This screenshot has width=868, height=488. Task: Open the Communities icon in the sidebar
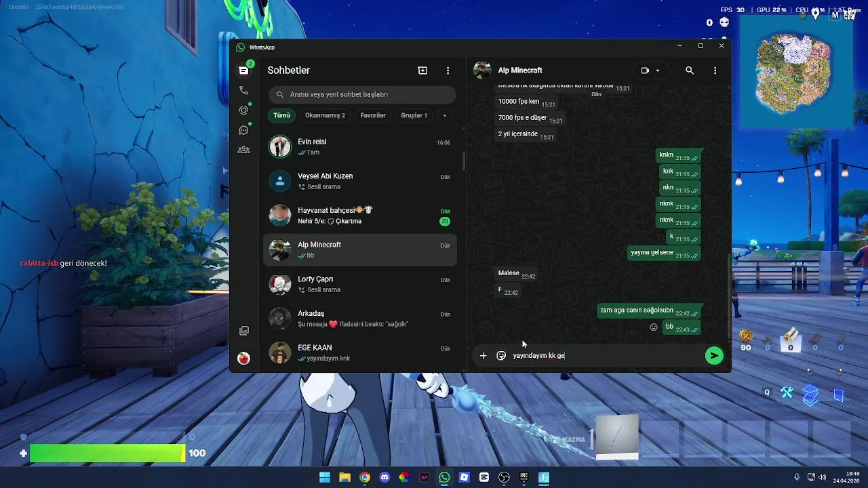(x=243, y=150)
